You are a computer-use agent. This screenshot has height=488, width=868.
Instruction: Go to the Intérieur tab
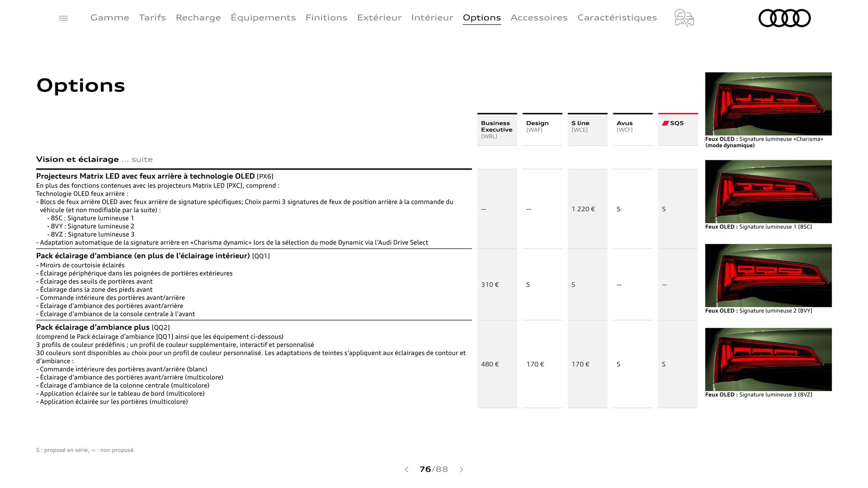[432, 17]
